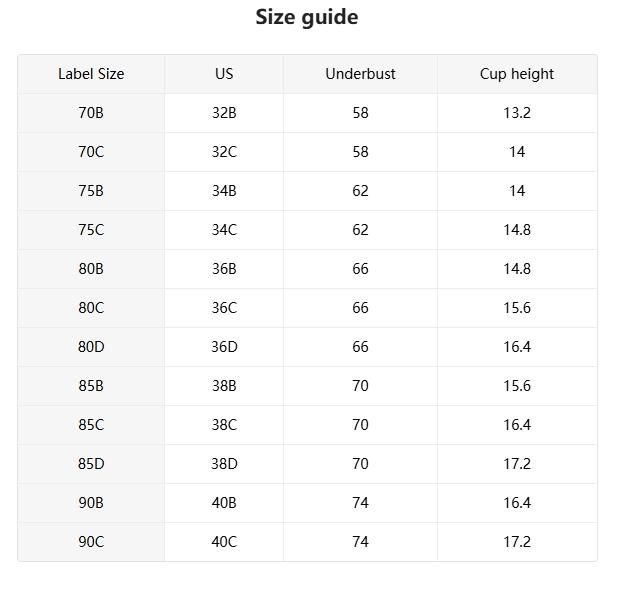Click the Cup height column header
The height and width of the screenshot is (594, 620).
517,74
